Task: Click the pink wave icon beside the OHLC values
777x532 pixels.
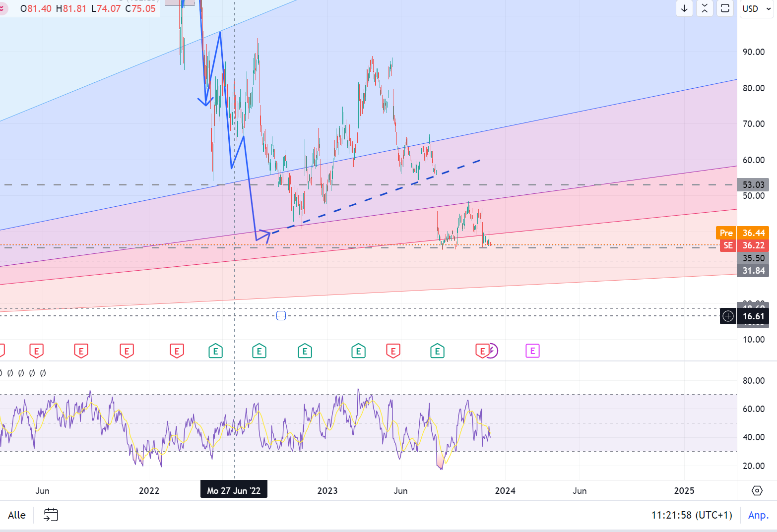Action: pyautogui.click(x=3, y=8)
